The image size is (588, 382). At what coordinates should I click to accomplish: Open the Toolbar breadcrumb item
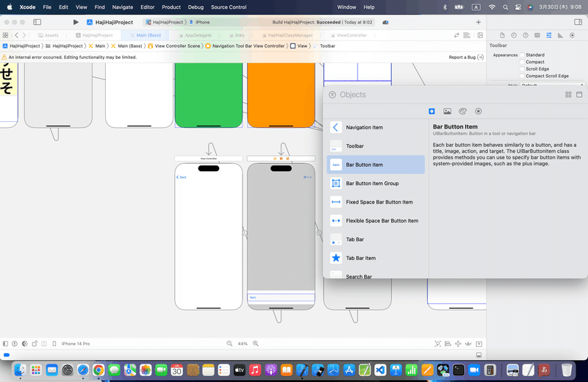pyautogui.click(x=324, y=46)
